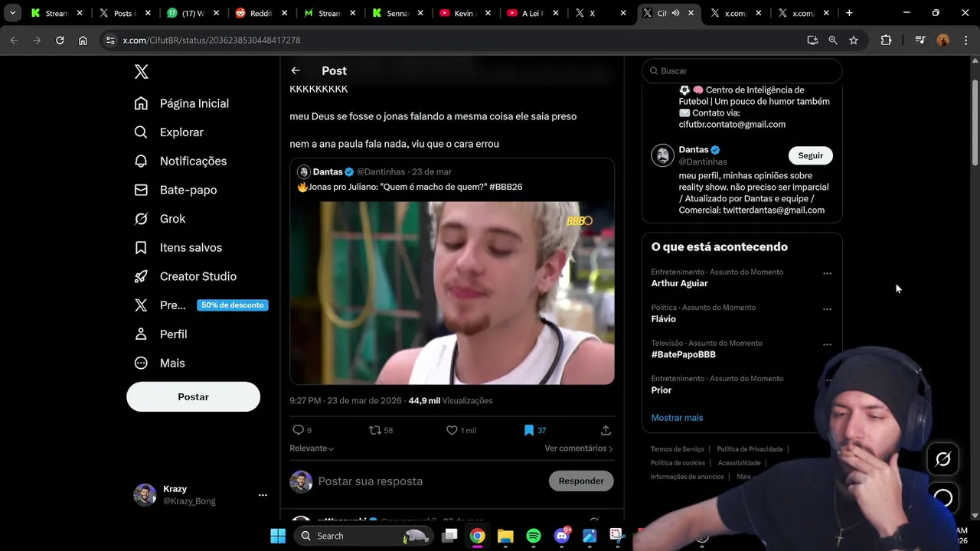Click Buscar search field
The image size is (980, 551).
tap(742, 70)
